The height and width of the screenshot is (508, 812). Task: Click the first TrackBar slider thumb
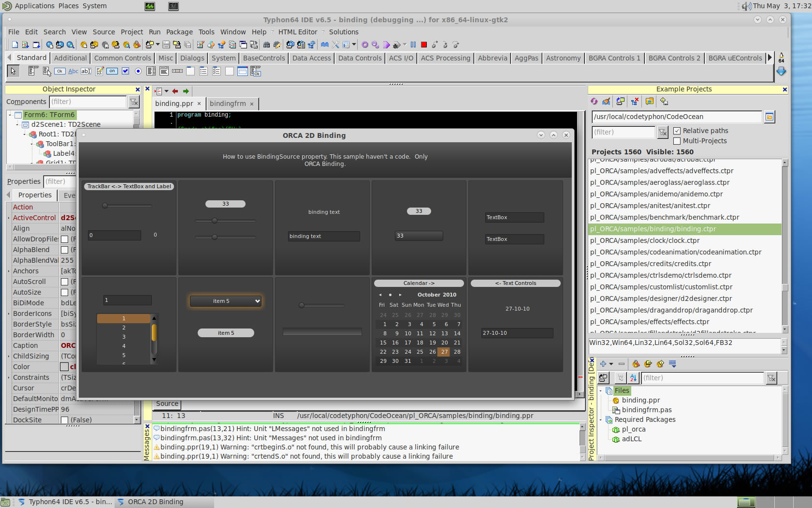coord(105,206)
